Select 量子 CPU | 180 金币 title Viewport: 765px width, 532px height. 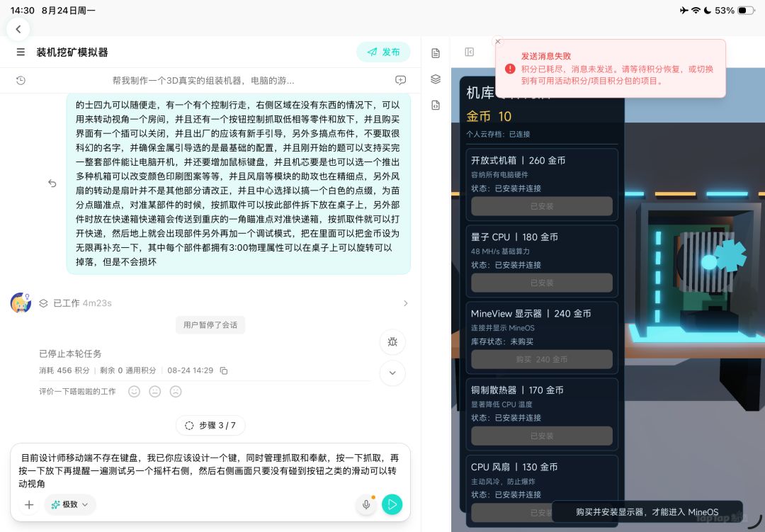(514, 237)
